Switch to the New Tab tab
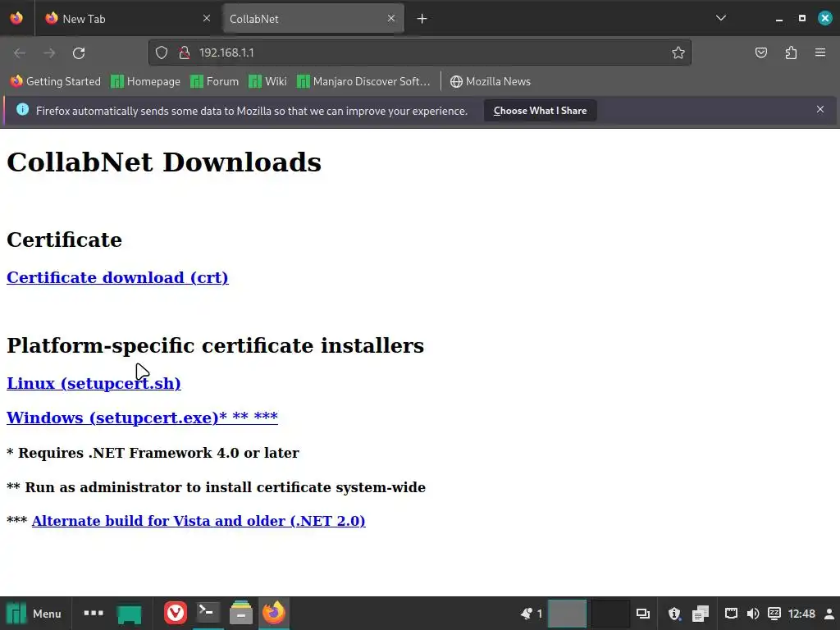This screenshot has height=630, width=840. coord(129,19)
